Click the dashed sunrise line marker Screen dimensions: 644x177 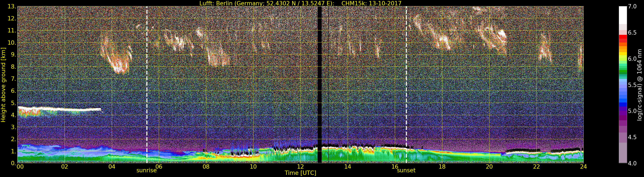click(147, 85)
